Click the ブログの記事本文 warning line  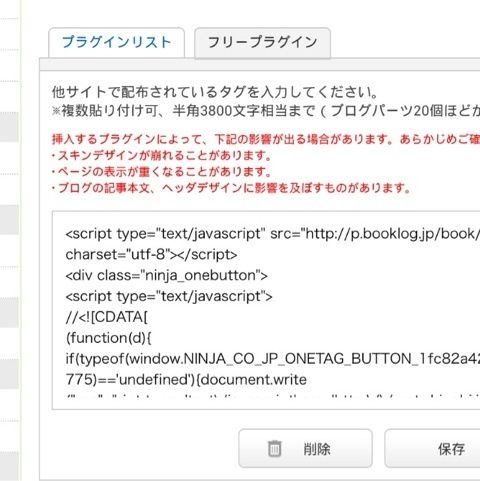[x=231, y=188]
